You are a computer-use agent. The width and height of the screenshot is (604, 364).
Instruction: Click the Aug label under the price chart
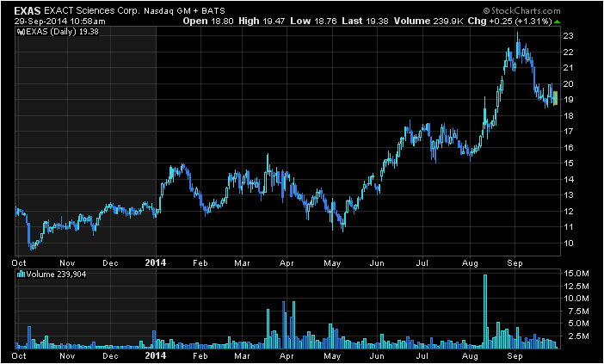tap(470, 263)
